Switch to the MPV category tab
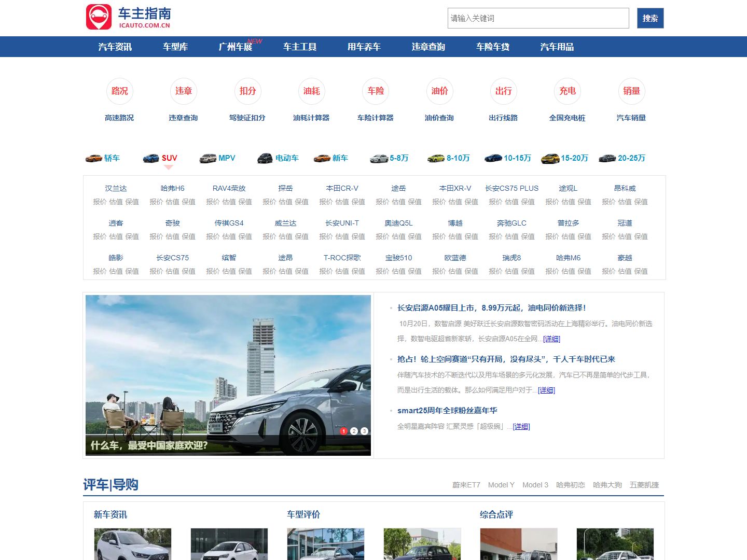The image size is (747, 560). pos(227,158)
